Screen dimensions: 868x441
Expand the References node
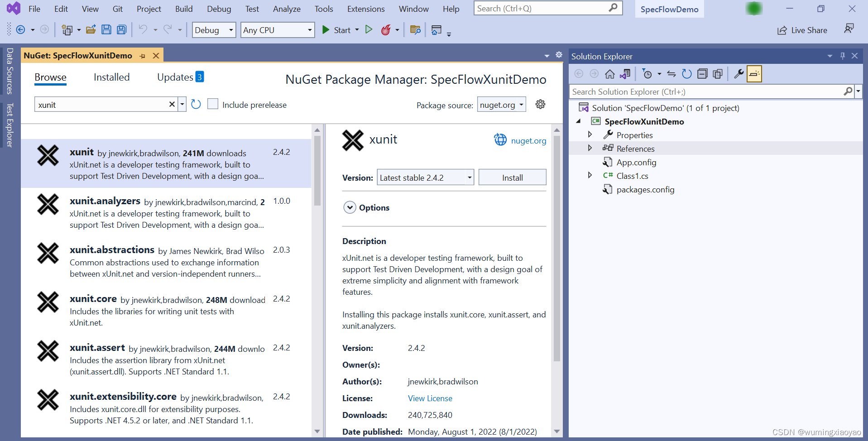pyautogui.click(x=590, y=148)
